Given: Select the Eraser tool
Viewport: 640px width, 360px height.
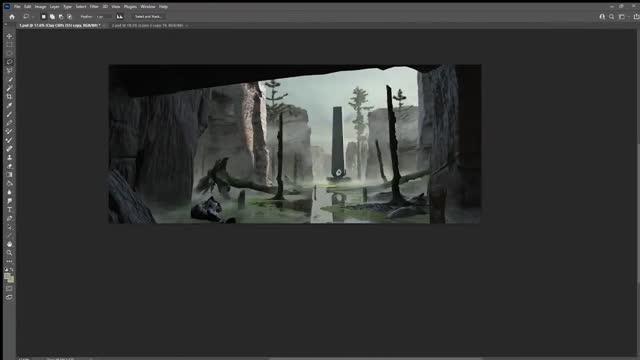Looking at the screenshot, I should point(9,166).
